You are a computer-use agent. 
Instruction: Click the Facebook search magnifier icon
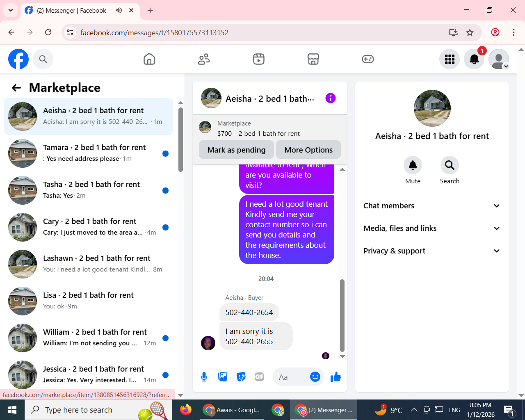click(x=43, y=59)
